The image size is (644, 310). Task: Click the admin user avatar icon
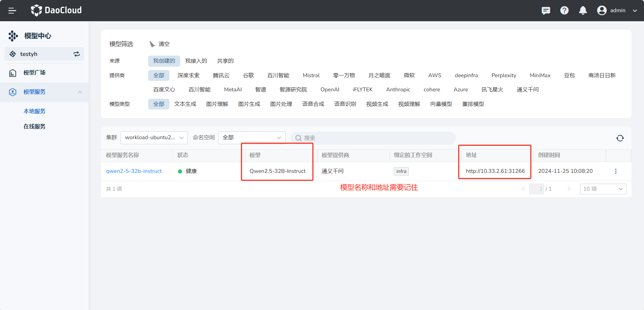tap(602, 10)
